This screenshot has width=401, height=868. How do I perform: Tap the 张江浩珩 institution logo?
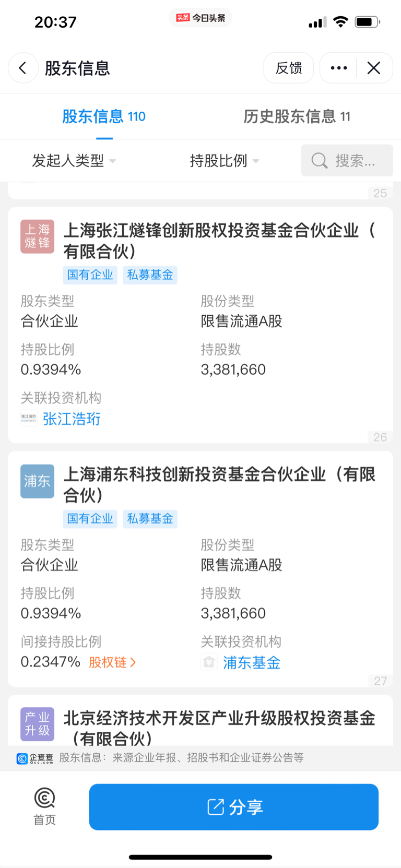point(29,418)
